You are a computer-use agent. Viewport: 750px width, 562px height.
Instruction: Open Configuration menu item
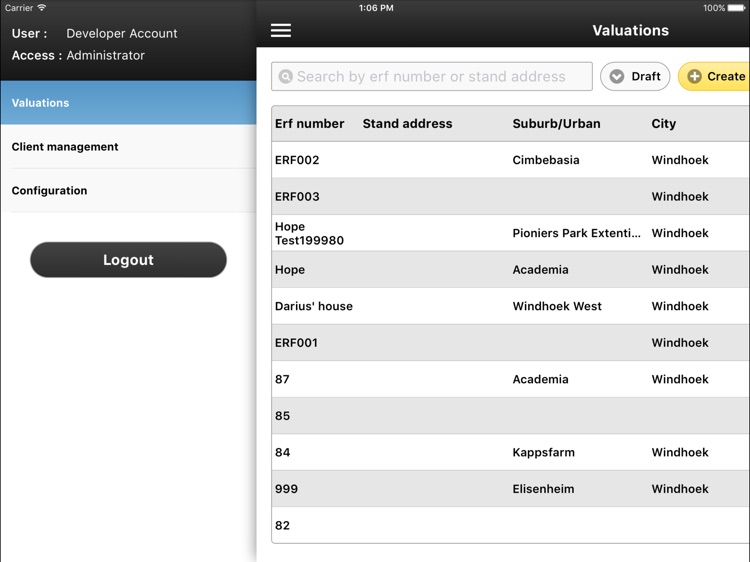click(x=128, y=190)
